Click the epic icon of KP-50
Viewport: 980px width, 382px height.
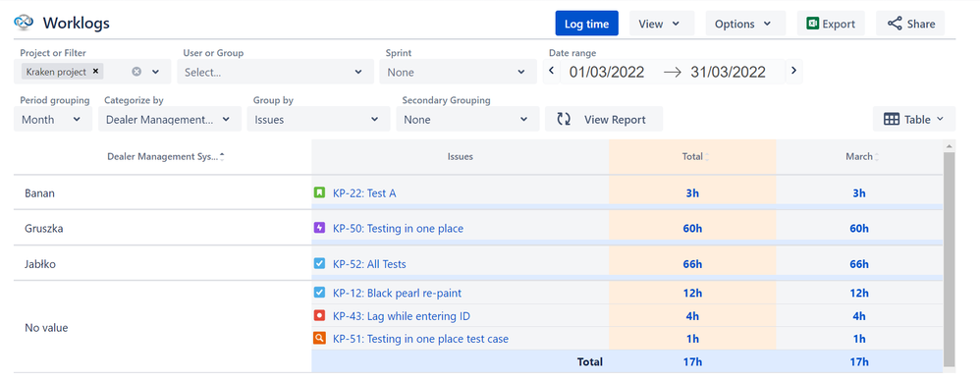[x=319, y=228]
